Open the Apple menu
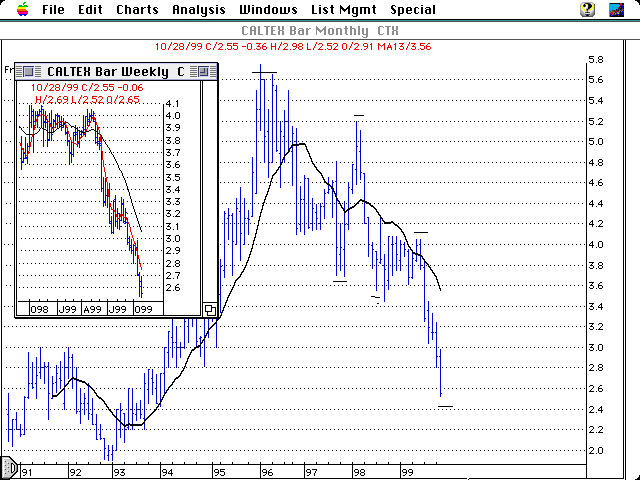Screen dimensions: 640x480 coord(23,9)
